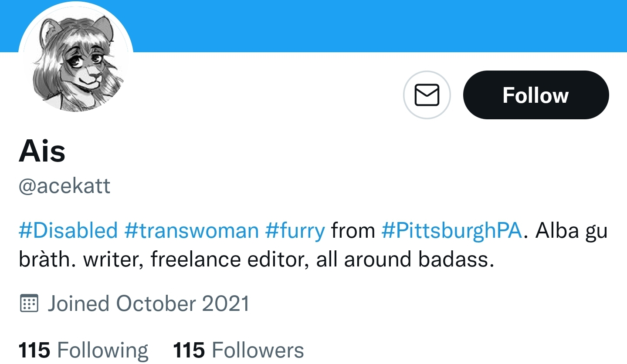Click the circular border around message icon
Screen dimensions: 627x364
pos(427,95)
